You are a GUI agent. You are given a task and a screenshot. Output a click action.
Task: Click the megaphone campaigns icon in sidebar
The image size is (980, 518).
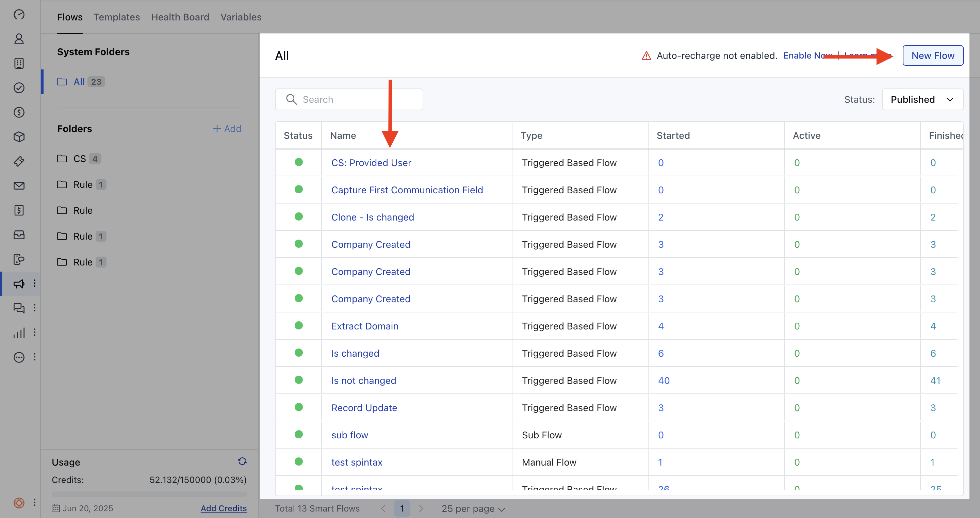point(19,284)
